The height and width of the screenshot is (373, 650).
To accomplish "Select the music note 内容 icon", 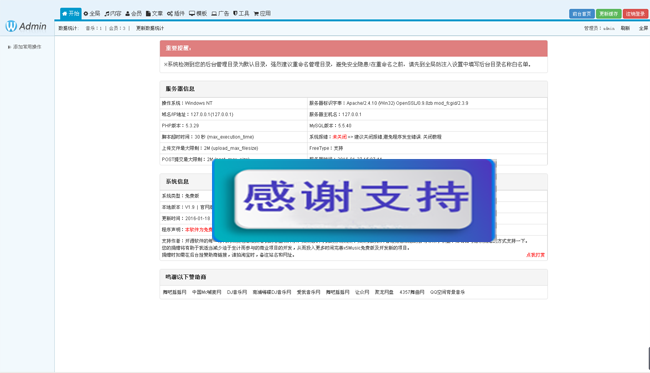I will coord(107,14).
